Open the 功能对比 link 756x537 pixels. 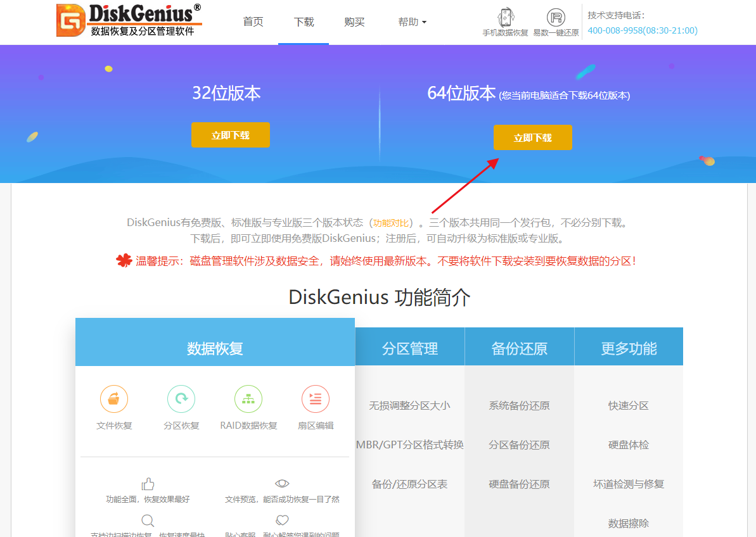tap(391, 223)
